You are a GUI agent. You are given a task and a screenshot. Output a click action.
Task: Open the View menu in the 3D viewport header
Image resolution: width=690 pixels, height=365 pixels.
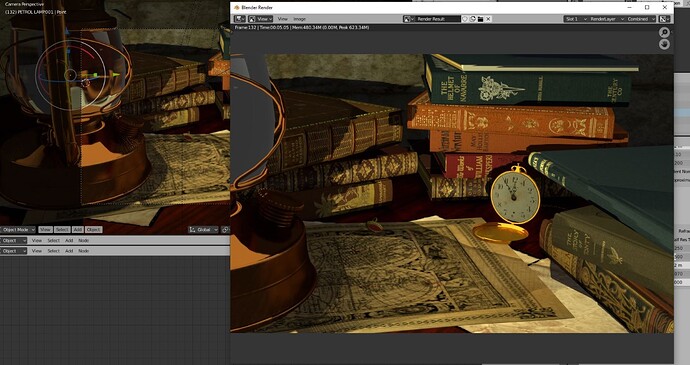(45, 230)
